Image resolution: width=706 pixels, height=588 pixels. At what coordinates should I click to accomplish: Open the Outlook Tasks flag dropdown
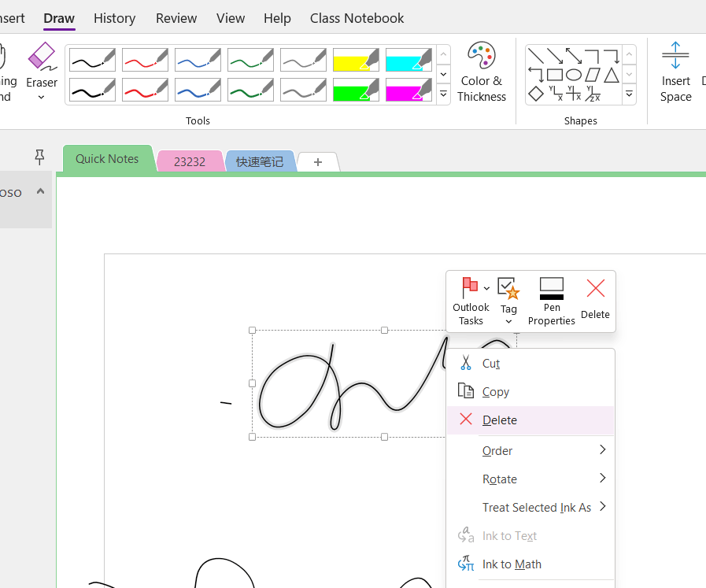(x=486, y=288)
